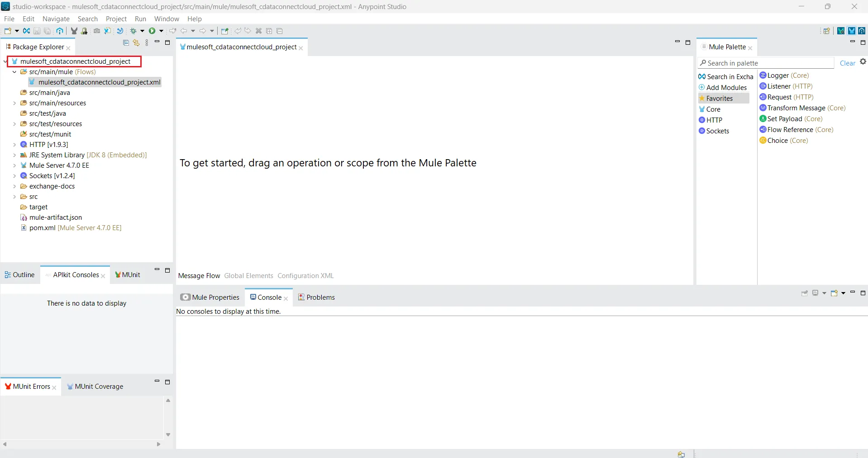Pin the Console using the pin icon
Image resolution: width=868 pixels, height=458 pixels.
click(805, 293)
